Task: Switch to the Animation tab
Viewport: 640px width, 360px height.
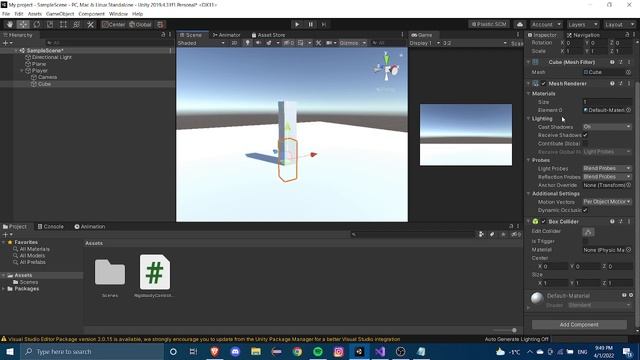Action: [90, 227]
